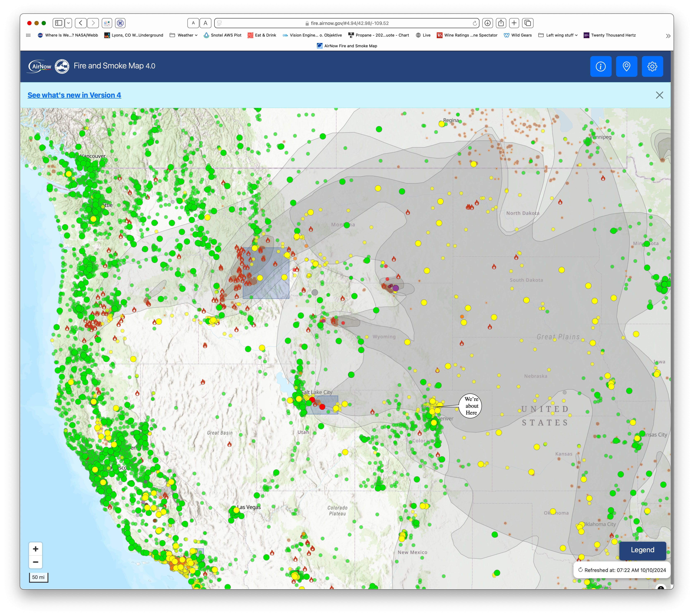Open See what's new in Version 4
694x616 pixels.
pos(74,95)
